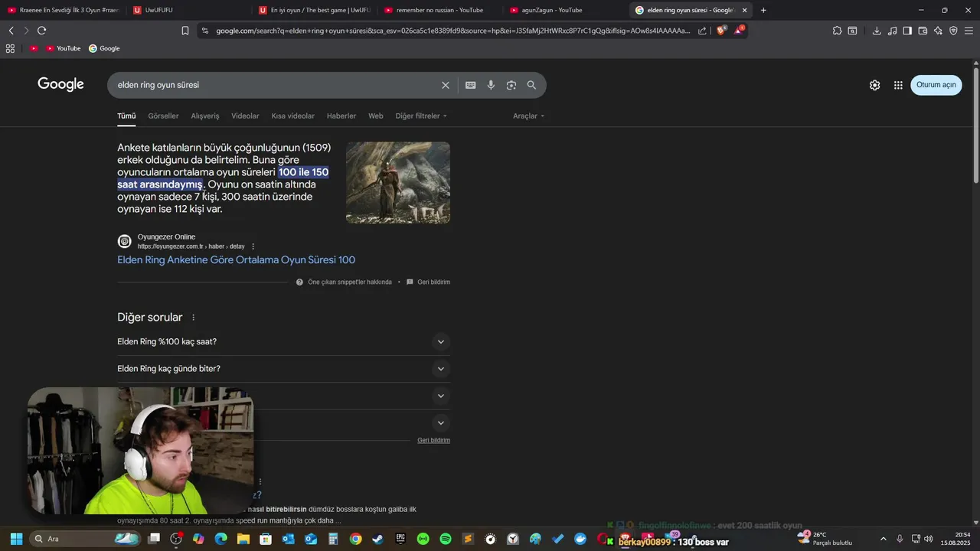
Task: Open Epic Games Launcher from taskbar
Action: 400,539
